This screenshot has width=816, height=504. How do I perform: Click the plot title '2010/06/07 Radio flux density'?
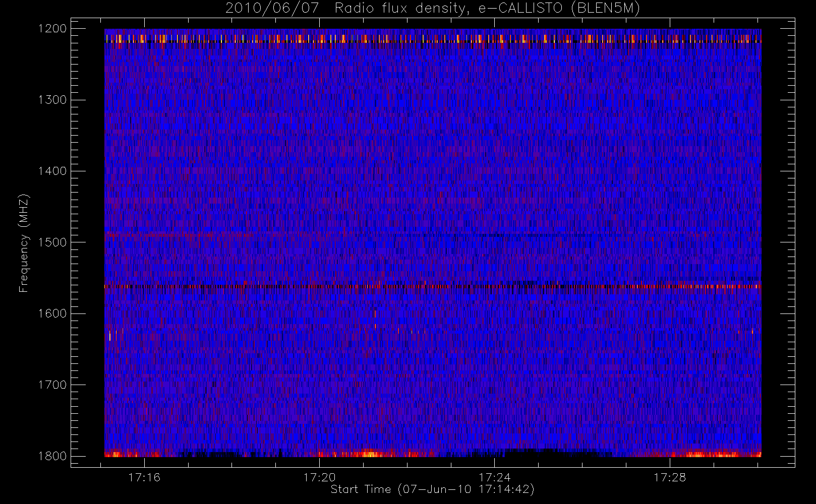[x=433, y=9]
